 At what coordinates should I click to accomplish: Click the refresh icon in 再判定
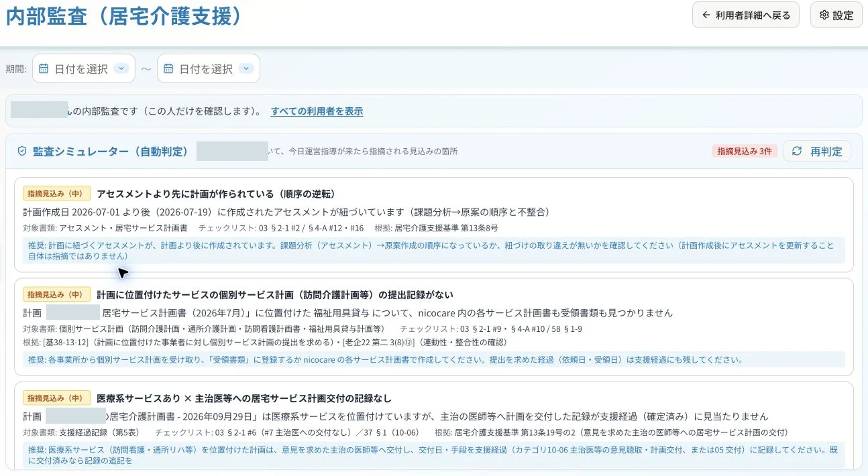pyautogui.click(x=797, y=152)
